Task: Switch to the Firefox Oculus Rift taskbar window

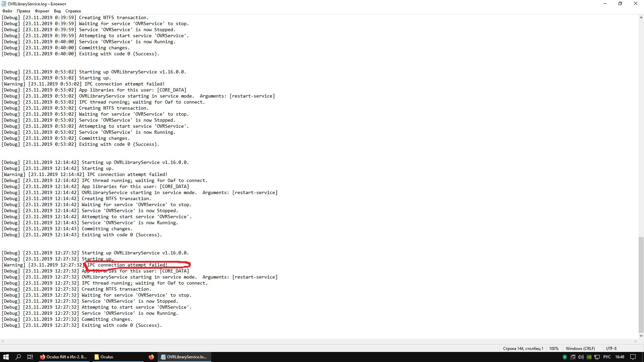Action: click(63, 357)
